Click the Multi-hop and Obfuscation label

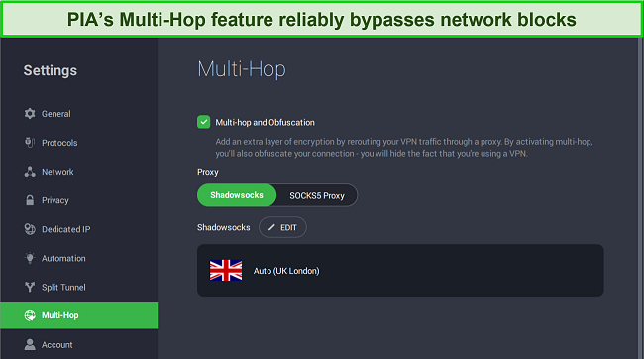265,123
